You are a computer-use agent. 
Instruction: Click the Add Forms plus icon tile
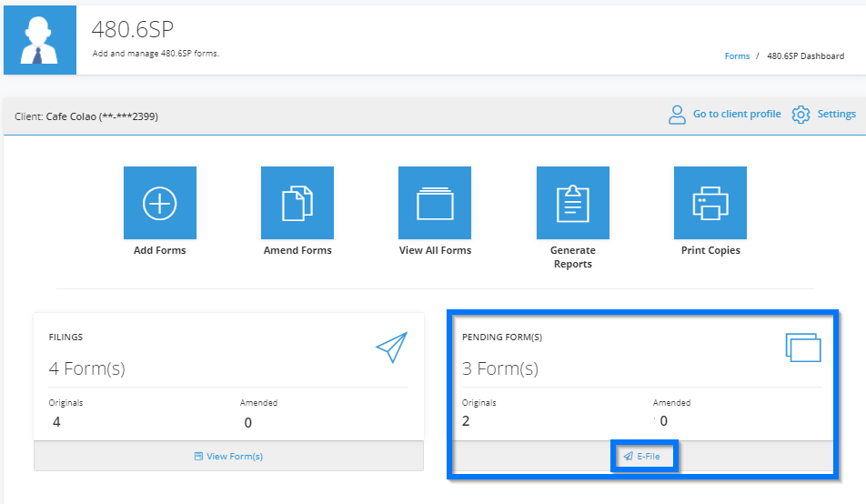pos(159,203)
